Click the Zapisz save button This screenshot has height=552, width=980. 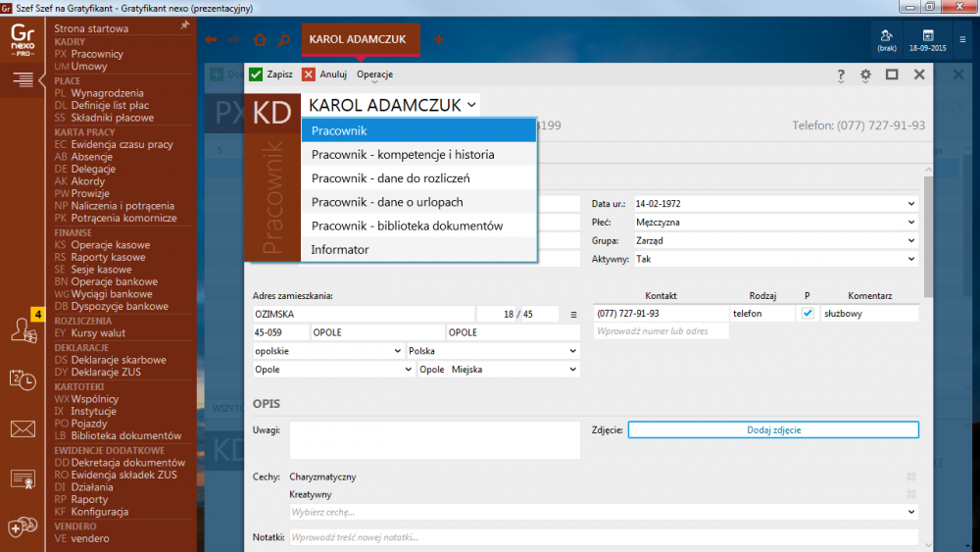coord(270,75)
